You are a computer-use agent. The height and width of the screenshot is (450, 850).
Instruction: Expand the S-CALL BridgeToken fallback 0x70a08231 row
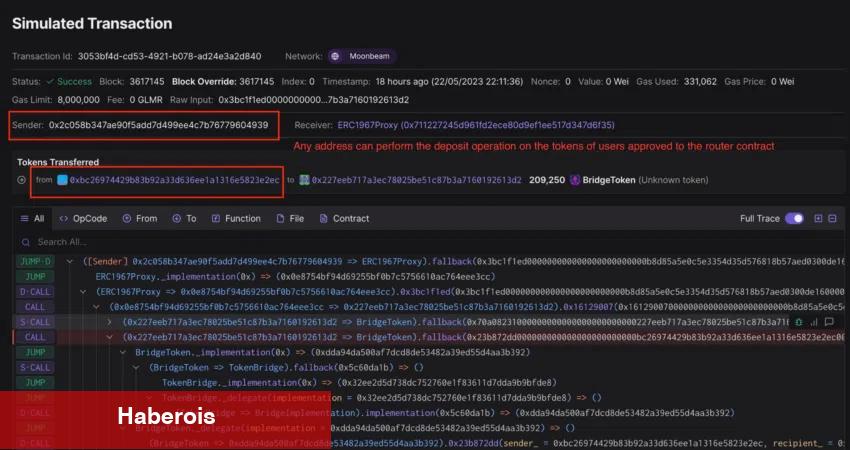click(110, 322)
